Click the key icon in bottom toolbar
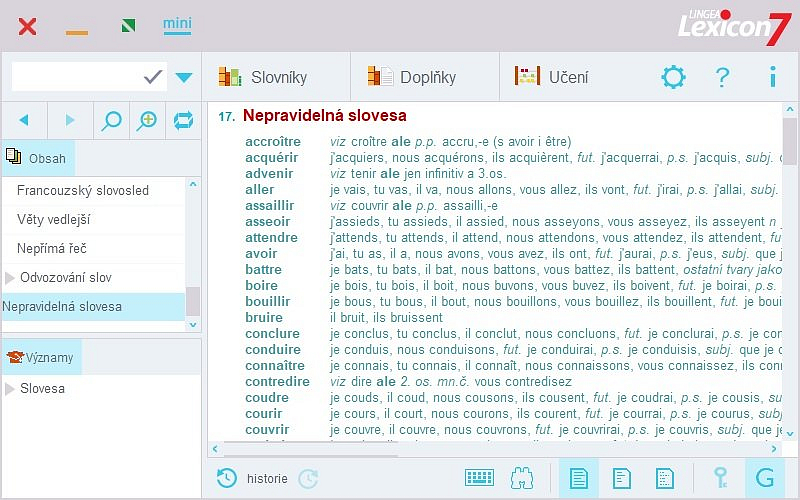The height and width of the screenshot is (500, 800). coord(719,478)
